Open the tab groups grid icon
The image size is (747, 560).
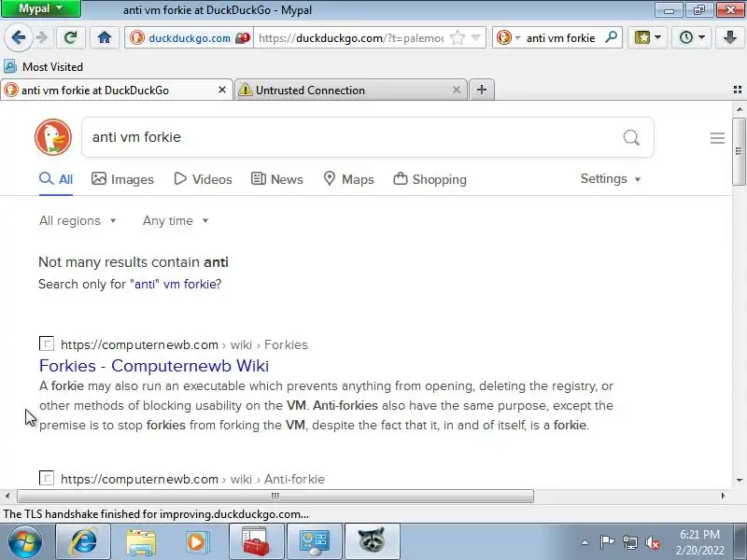[738, 90]
